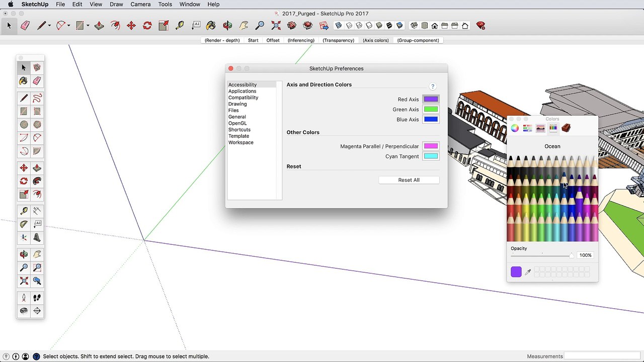The image size is (644, 362).
Task: Choose the Polygon tool in the palette
Action: (37, 125)
